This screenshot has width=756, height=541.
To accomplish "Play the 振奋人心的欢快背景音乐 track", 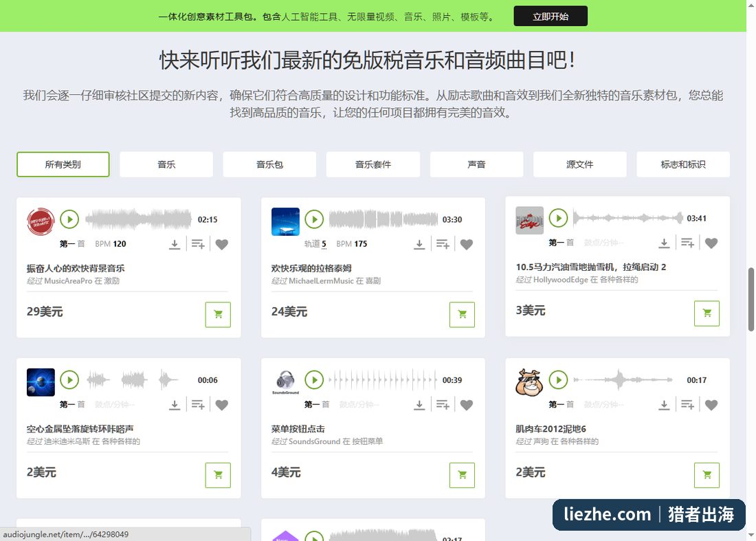I will click(69, 219).
